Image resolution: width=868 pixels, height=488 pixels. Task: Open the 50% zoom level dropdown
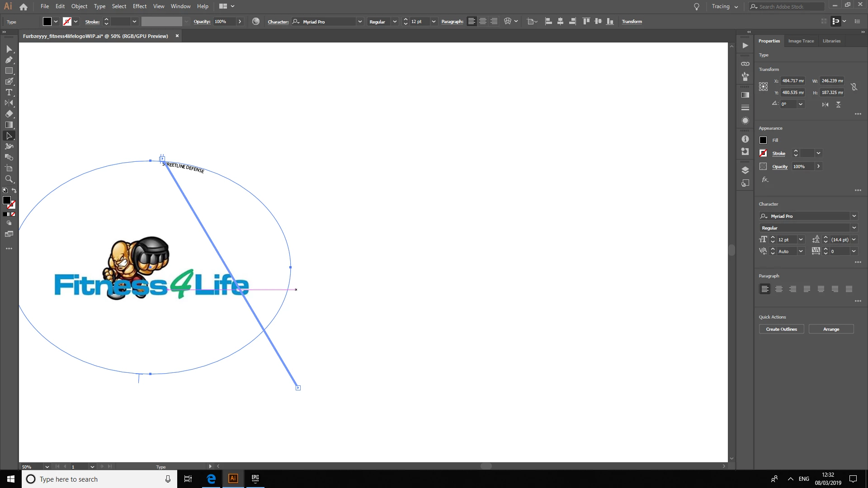click(47, 467)
